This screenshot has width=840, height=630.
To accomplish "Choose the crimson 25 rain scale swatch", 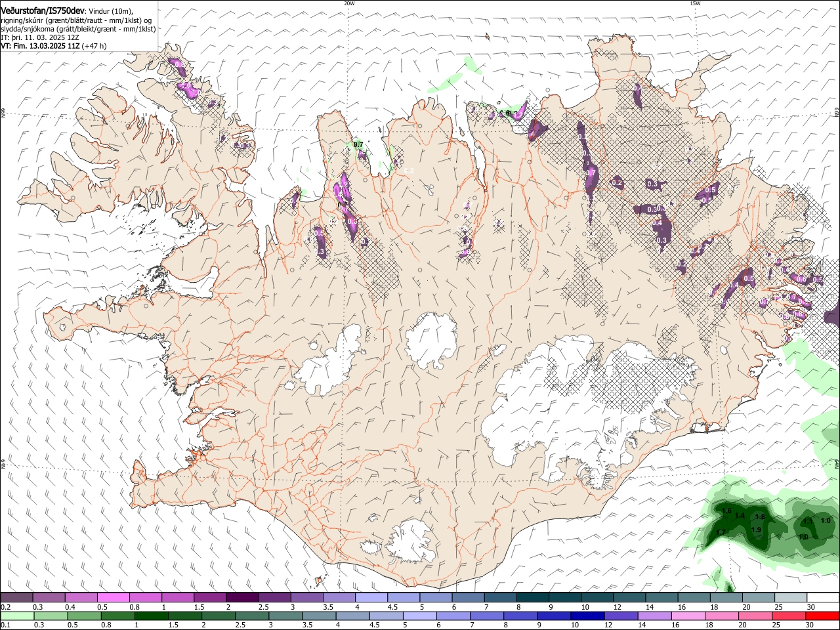I will [x=788, y=616].
